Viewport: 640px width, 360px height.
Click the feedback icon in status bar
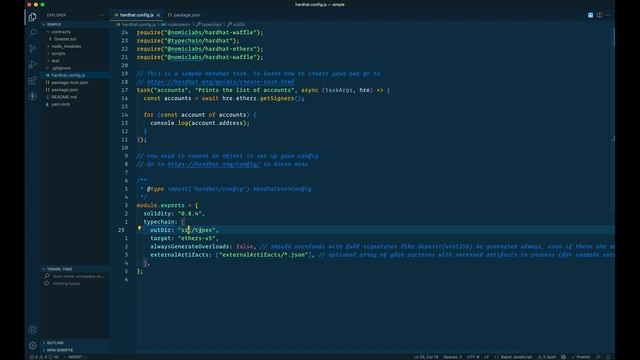click(x=598, y=357)
